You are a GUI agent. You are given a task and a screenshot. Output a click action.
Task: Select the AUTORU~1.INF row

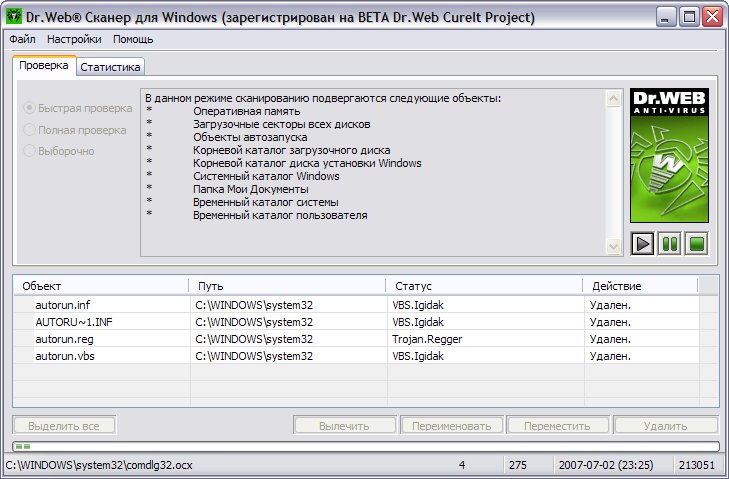356,322
